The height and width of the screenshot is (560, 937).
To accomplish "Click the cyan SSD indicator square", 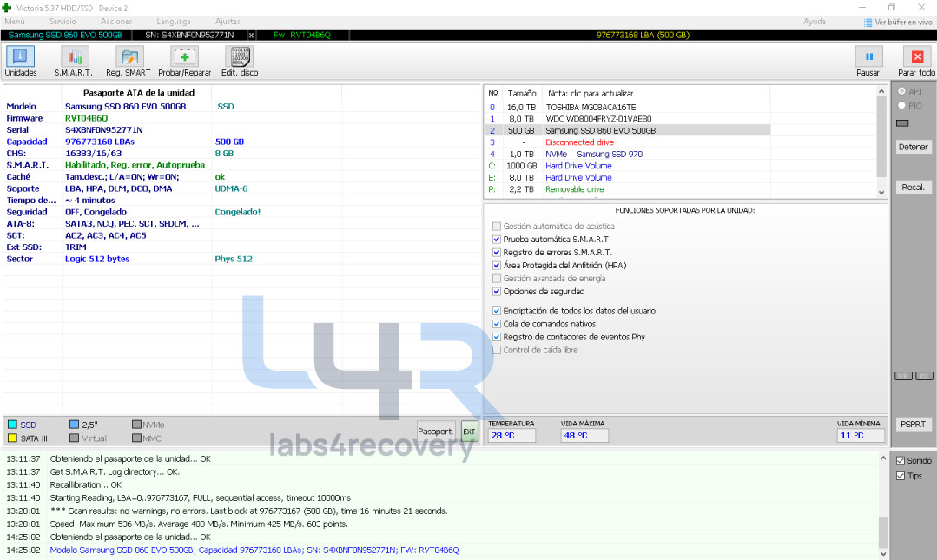I will point(12,425).
